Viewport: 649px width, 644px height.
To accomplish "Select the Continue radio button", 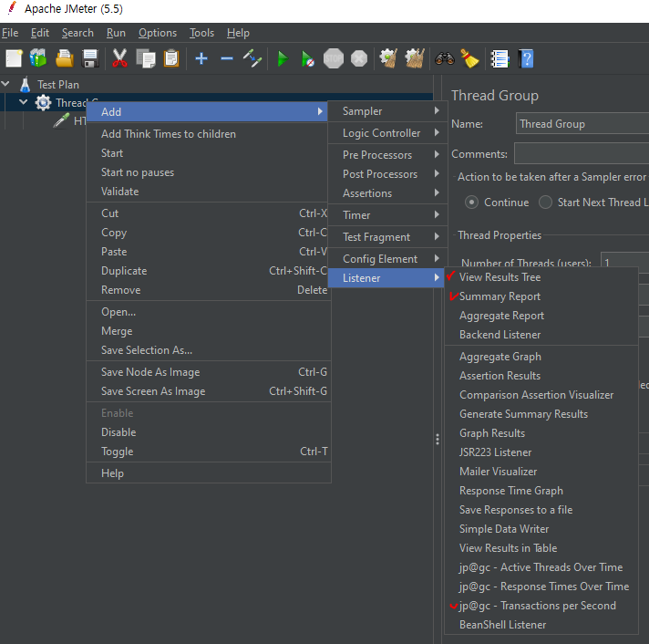I will (x=471, y=203).
